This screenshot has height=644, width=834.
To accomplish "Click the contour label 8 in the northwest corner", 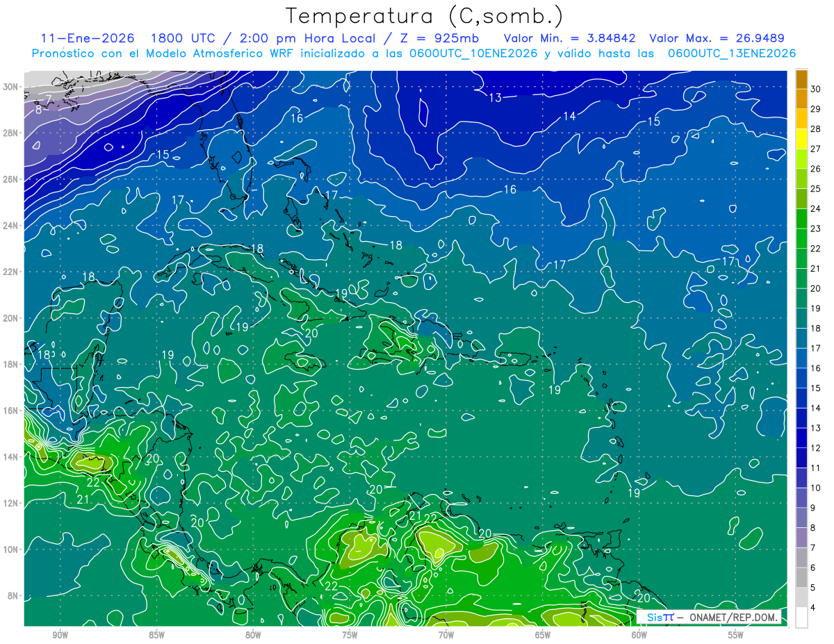I will (x=38, y=109).
